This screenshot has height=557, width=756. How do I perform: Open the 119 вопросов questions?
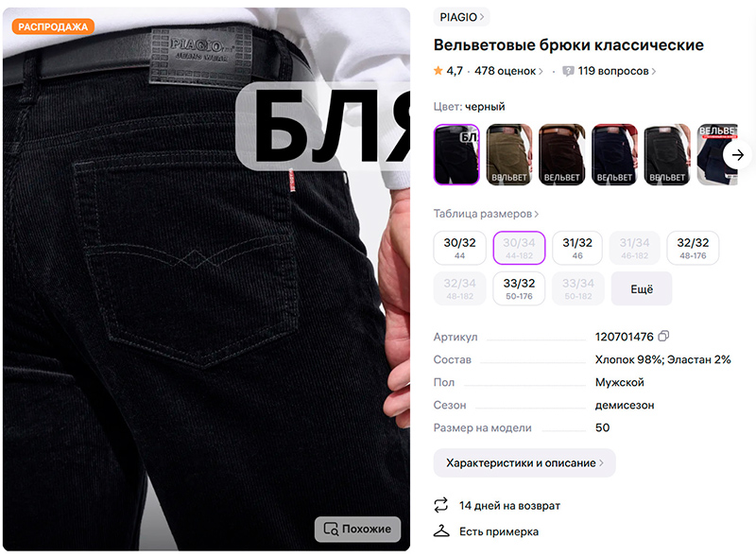coord(617,71)
